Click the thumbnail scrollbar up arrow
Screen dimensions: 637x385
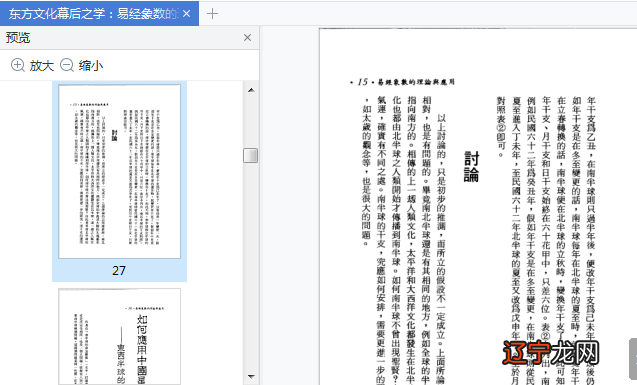(251, 90)
